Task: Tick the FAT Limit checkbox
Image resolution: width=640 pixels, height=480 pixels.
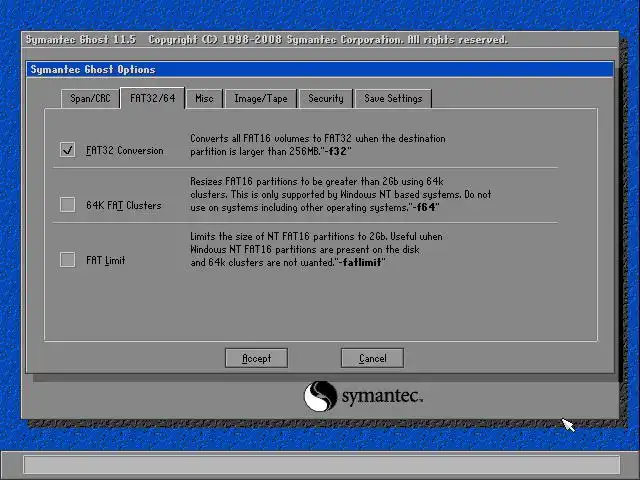Action: tap(67, 260)
